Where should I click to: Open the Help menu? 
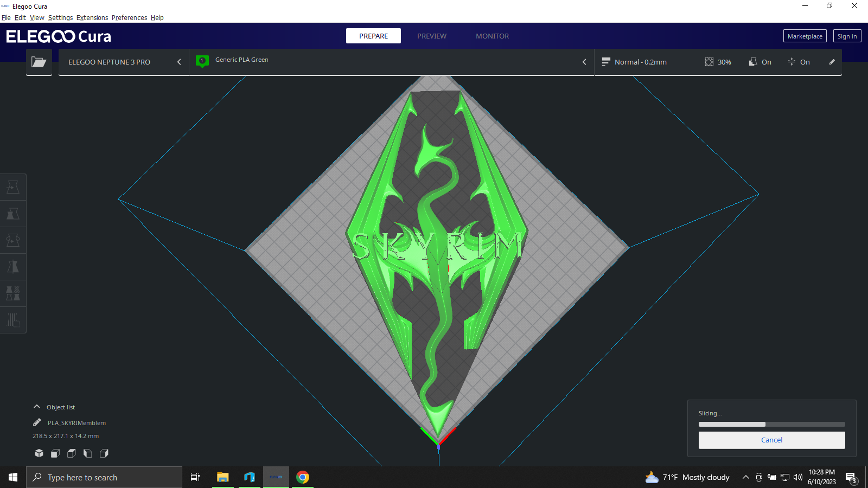pyautogui.click(x=157, y=17)
